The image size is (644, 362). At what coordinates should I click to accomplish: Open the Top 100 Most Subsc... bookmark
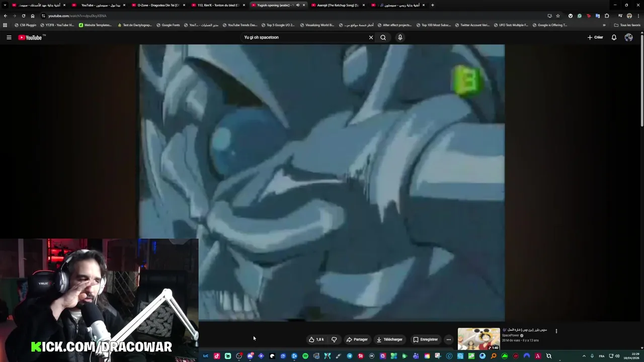(433, 25)
